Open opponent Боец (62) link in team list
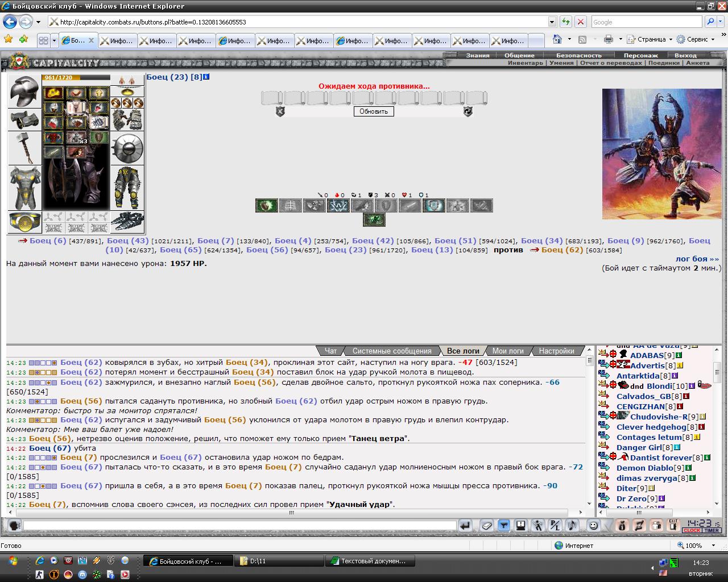This screenshot has height=582, width=728. [x=562, y=250]
